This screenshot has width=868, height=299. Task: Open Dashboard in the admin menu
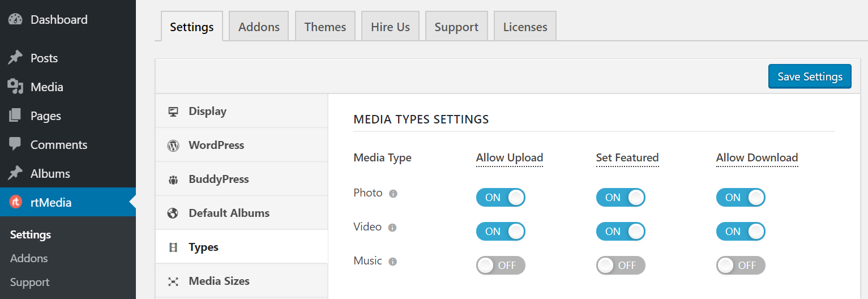point(68,19)
